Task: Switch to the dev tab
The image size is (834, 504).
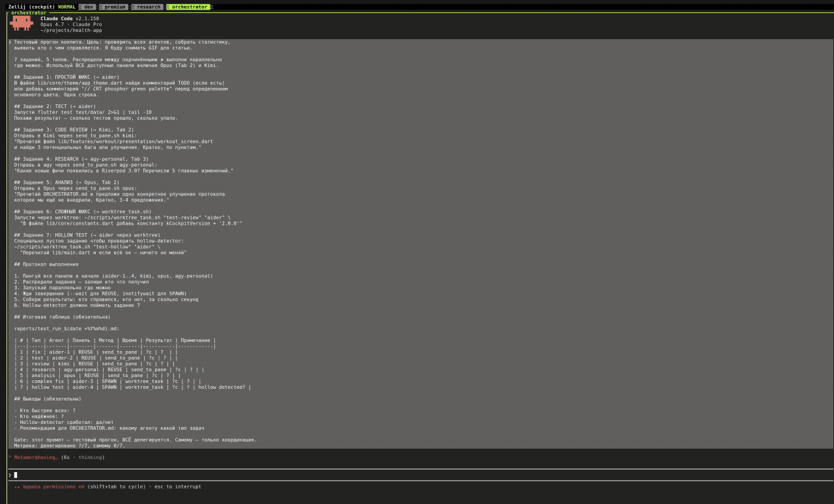Action: [89, 7]
